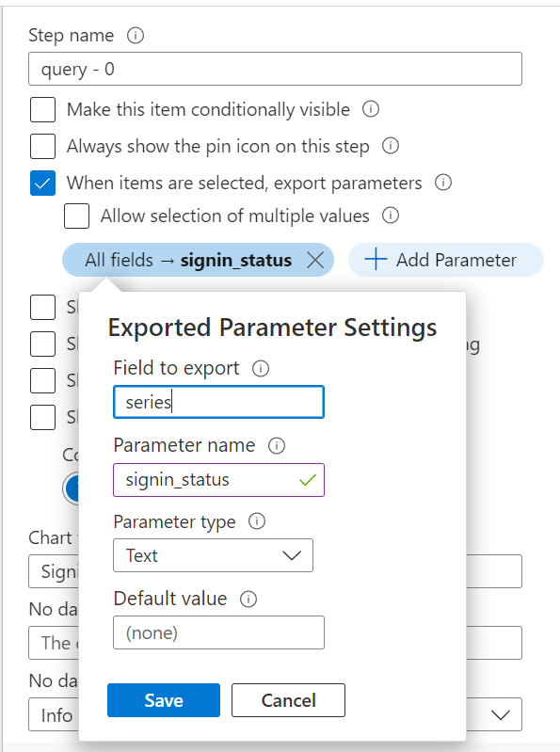The height and width of the screenshot is (752, 560).
Task: Enable Allow selection of multiple values
Action: (77, 216)
